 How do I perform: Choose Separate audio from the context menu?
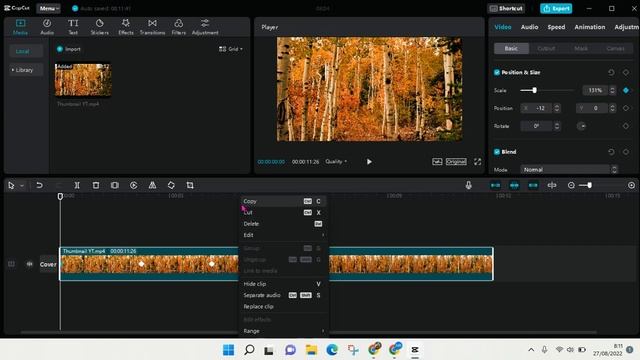(x=283, y=295)
